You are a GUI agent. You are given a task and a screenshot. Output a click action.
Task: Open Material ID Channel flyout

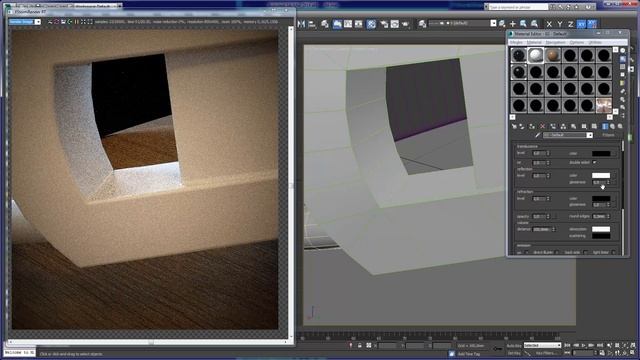coord(584,126)
